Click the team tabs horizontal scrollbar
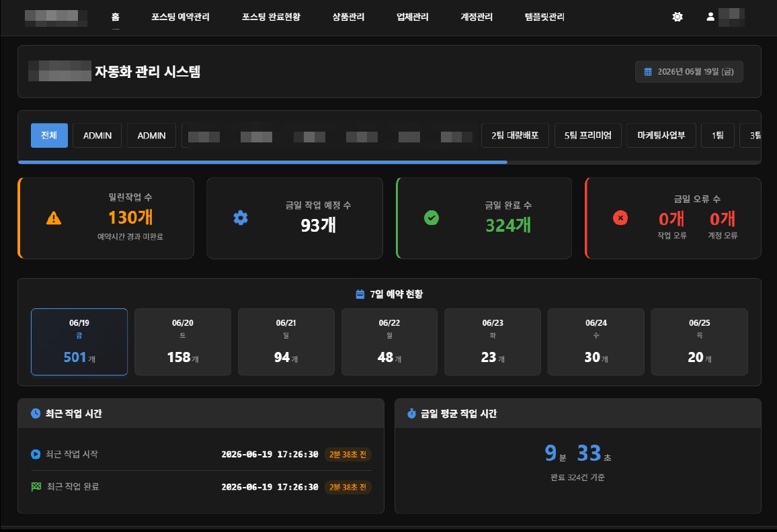The image size is (777, 532). [x=263, y=162]
